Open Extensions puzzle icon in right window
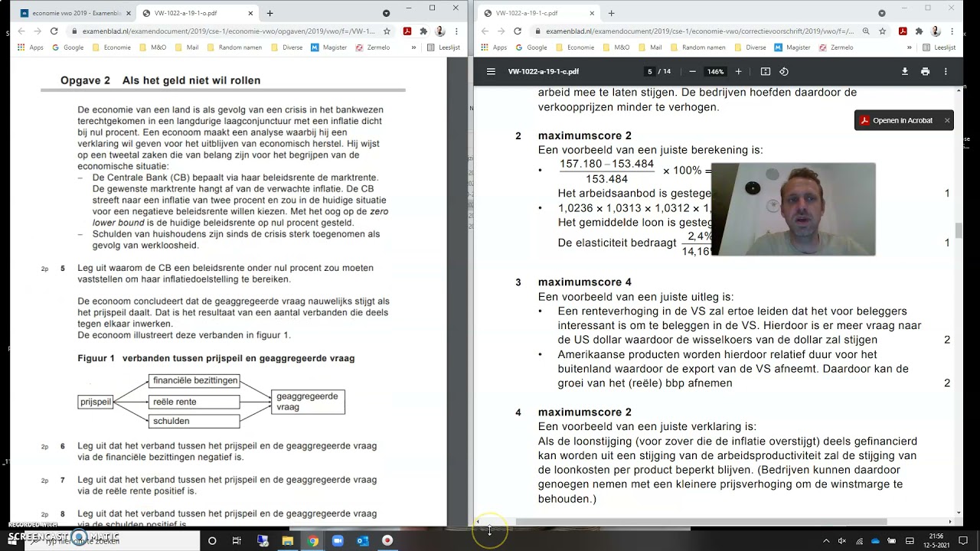This screenshot has height=551, width=980. pos(920,31)
